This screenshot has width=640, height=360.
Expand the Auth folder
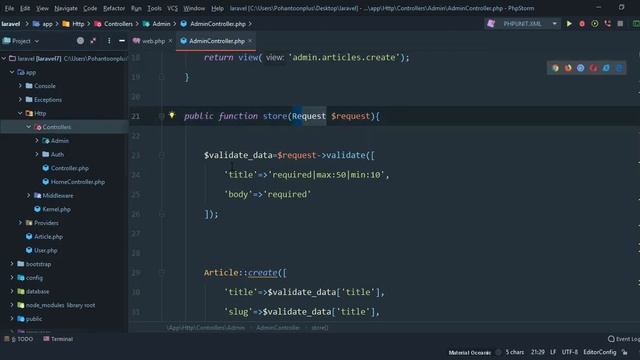click(37, 154)
